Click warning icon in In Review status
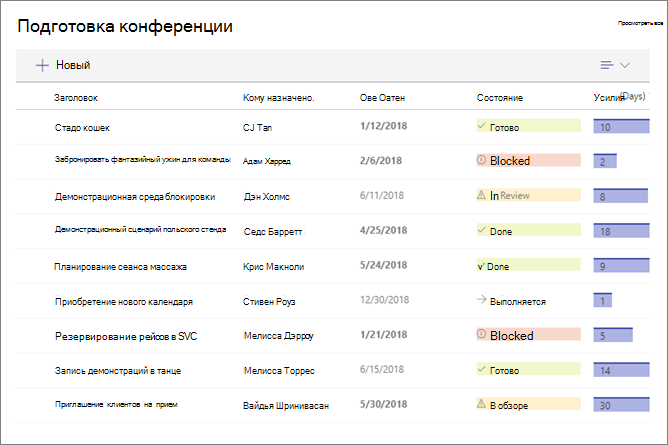This screenshot has height=445, width=668. 481,195
